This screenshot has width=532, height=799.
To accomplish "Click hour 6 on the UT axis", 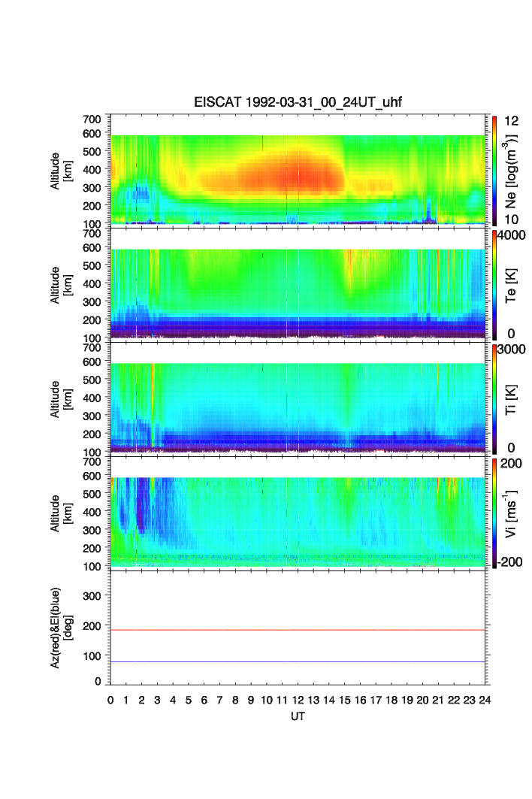I will pyautogui.click(x=204, y=700).
